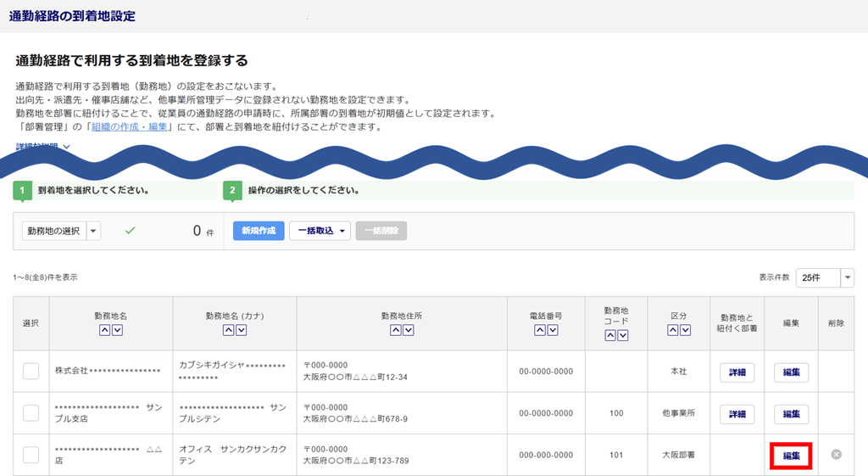
Task: Click 編集 button for 他事業所 row
Action: click(791, 414)
